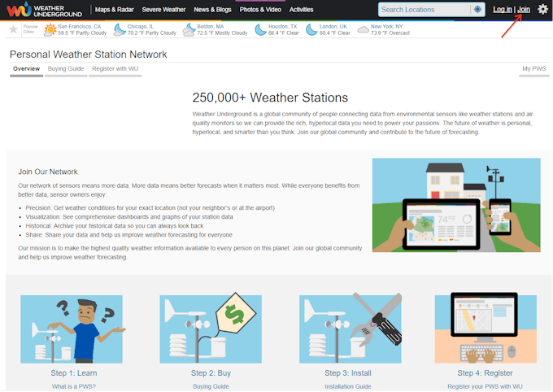Click the Join Our Network heading
Viewport: 553px width, 392px height.
48,172
